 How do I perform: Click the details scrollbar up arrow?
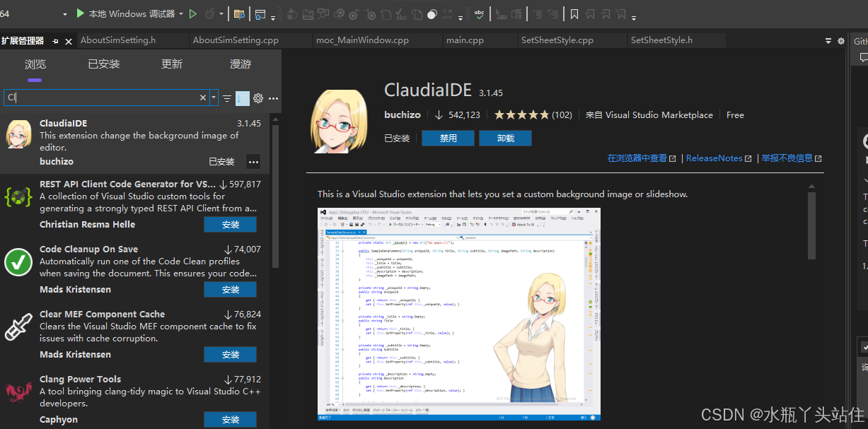point(811,187)
